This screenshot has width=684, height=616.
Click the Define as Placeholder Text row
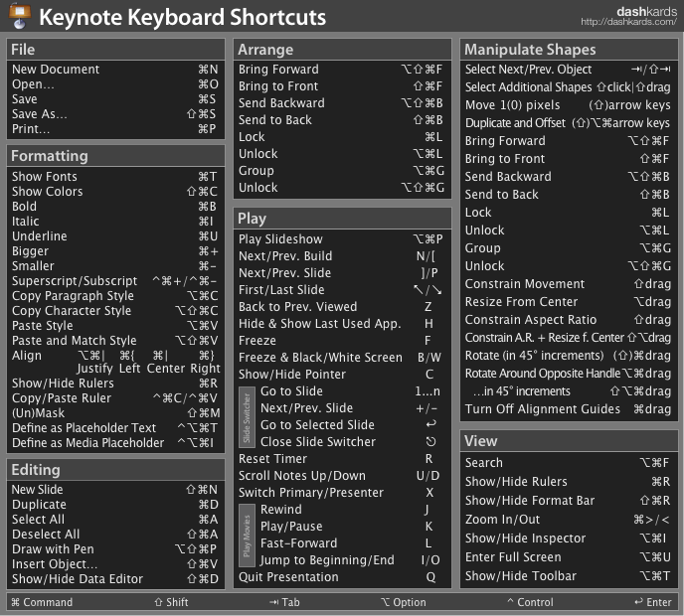115,427
